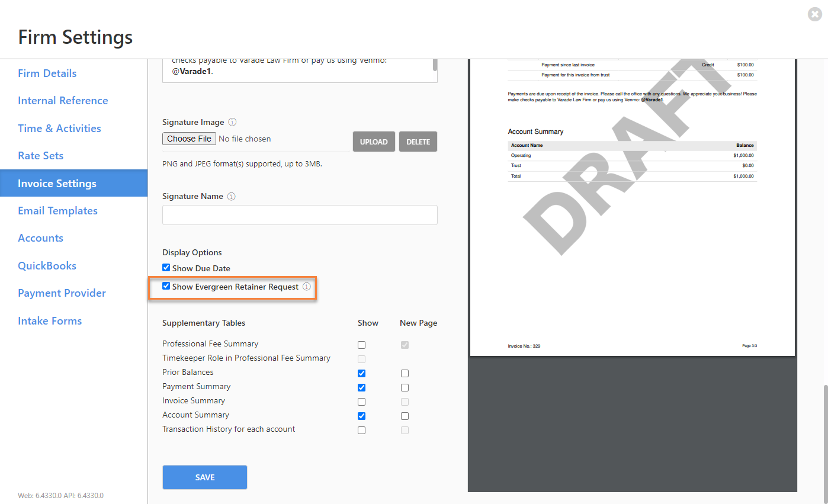Click DELETE to remove the signature image

click(x=418, y=142)
